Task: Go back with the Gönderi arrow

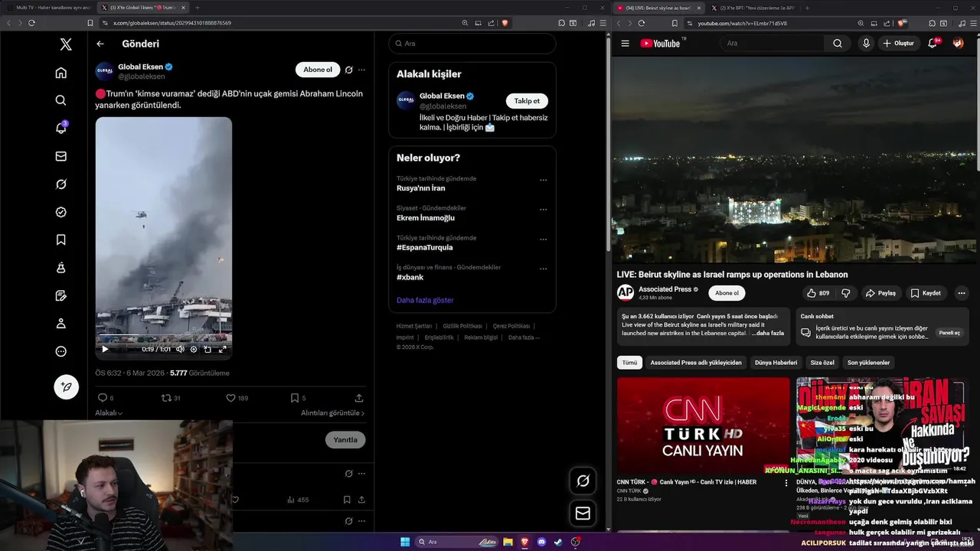Action: coord(100,44)
